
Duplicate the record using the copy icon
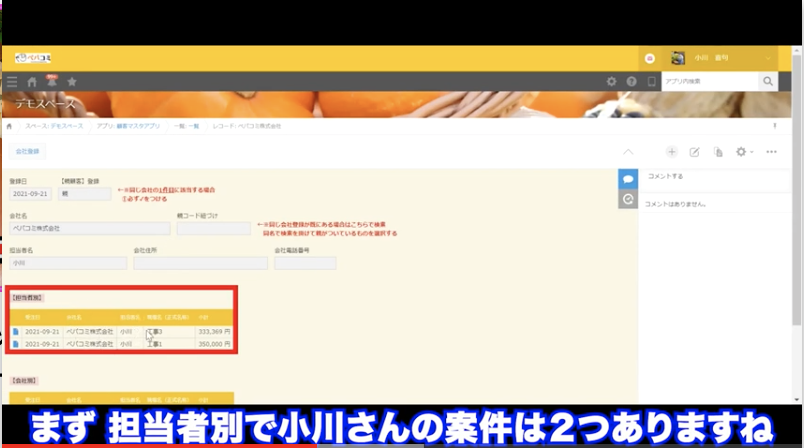click(718, 152)
